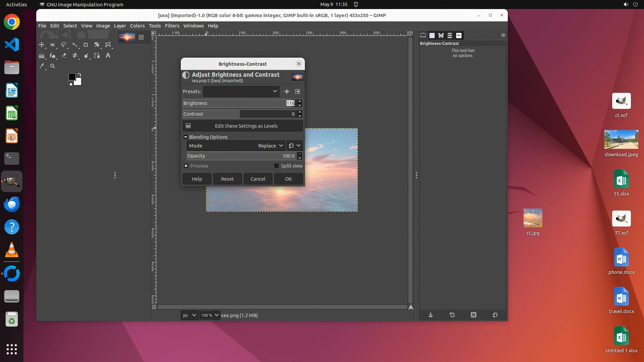Select the Fuzzy Select wand tool
Viewport: 644px width, 362px height.
click(75, 45)
